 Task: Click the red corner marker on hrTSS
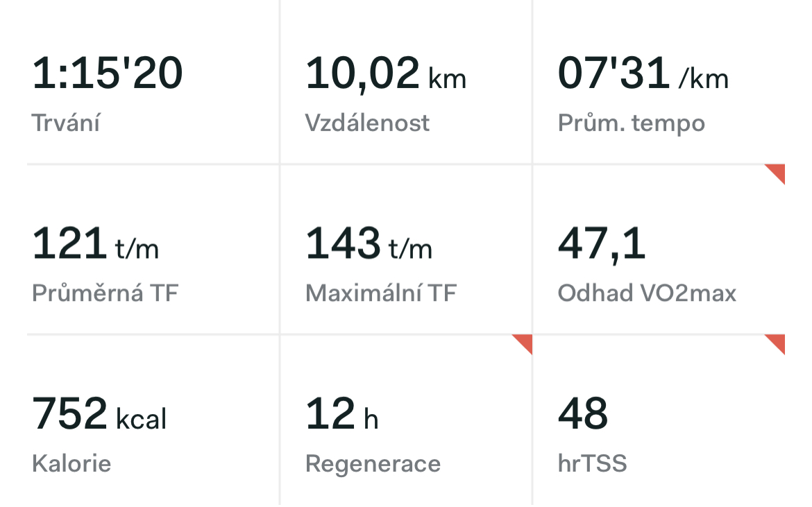[x=778, y=341]
